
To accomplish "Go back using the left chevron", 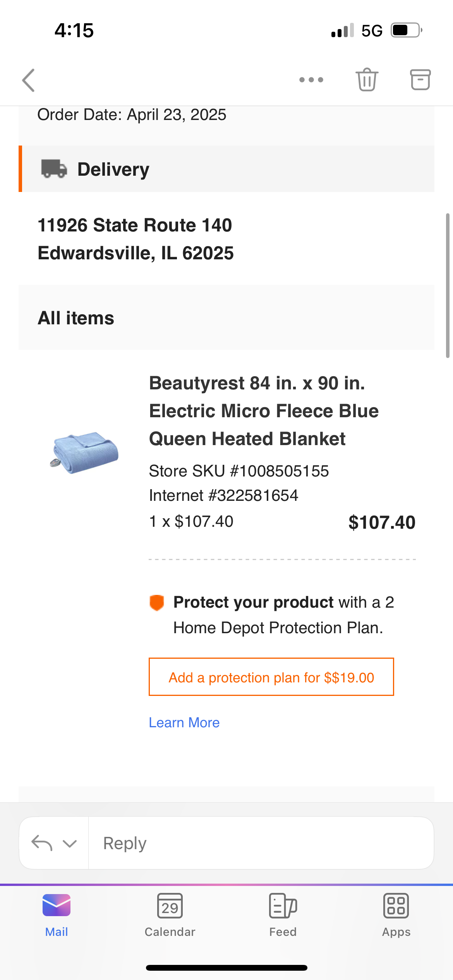I will [29, 80].
